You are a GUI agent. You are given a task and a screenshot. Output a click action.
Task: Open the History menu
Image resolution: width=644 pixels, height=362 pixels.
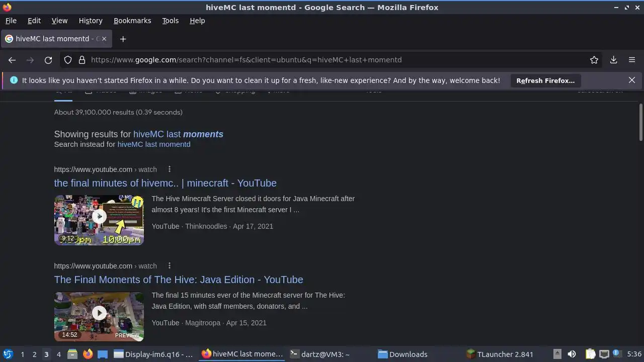(91, 21)
